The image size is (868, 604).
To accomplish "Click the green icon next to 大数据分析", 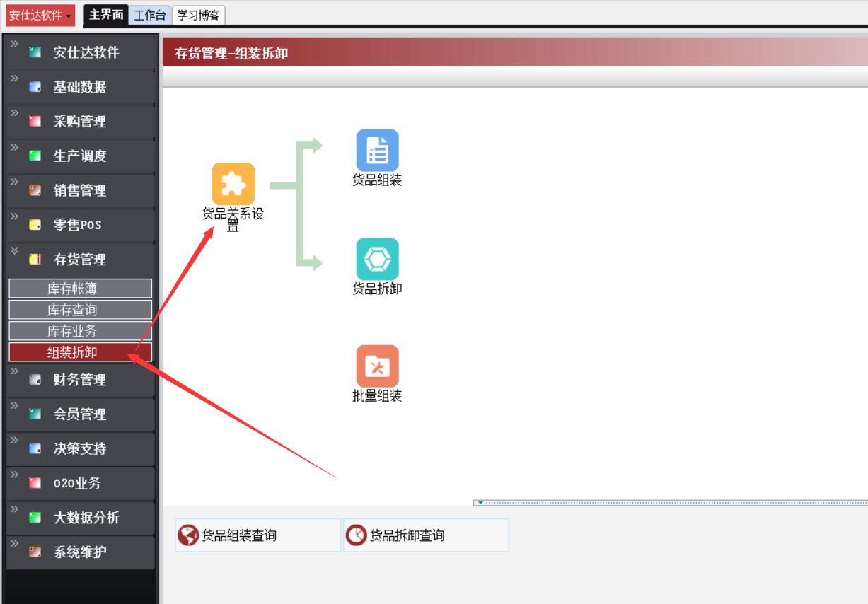I will click(x=35, y=518).
